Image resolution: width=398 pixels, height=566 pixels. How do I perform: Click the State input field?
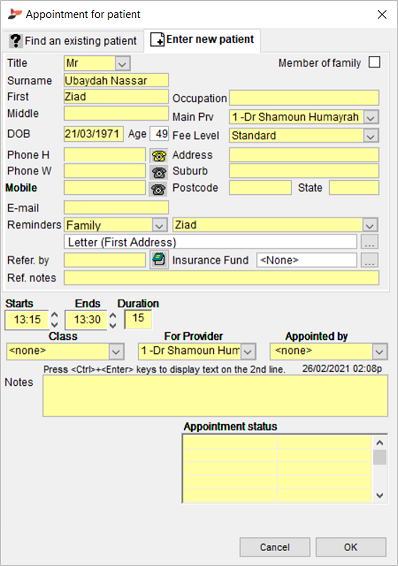(x=354, y=188)
